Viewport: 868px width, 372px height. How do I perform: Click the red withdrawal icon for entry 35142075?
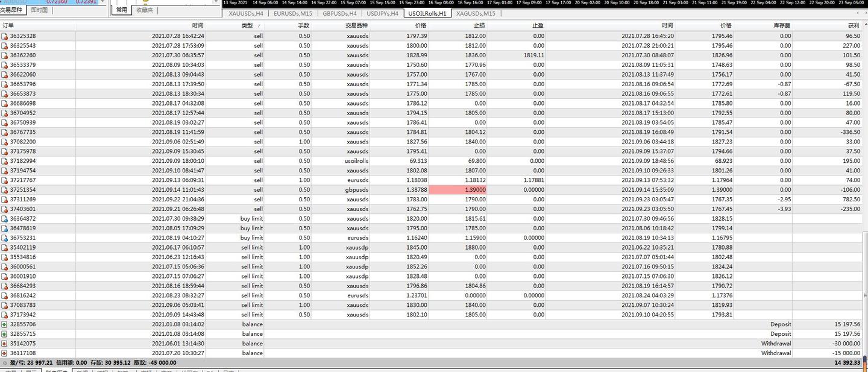pyautogui.click(x=4, y=344)
